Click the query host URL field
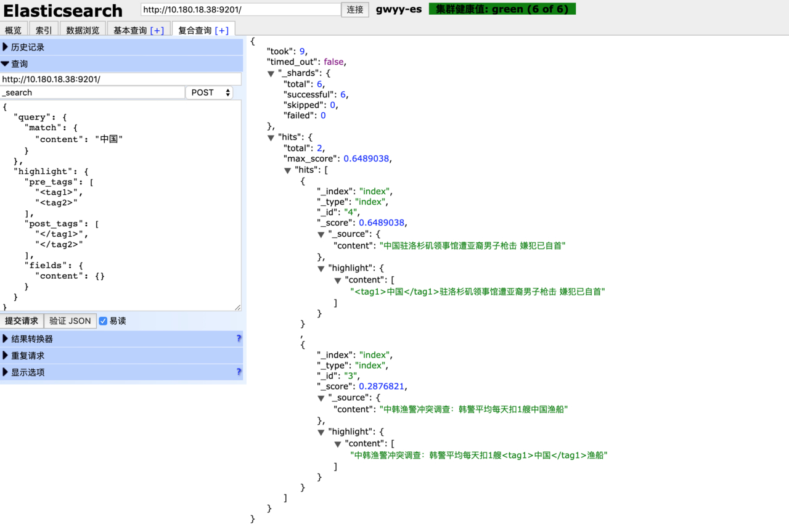Viewport: 789px width, 532px height. coord(121,79)
